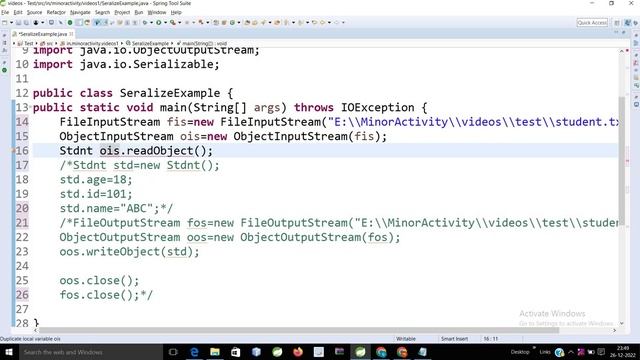The width and height of the screenshot is (640, 360).
Task: Click the New Java Class toolbar icon
Action: (x=232, y=22)
